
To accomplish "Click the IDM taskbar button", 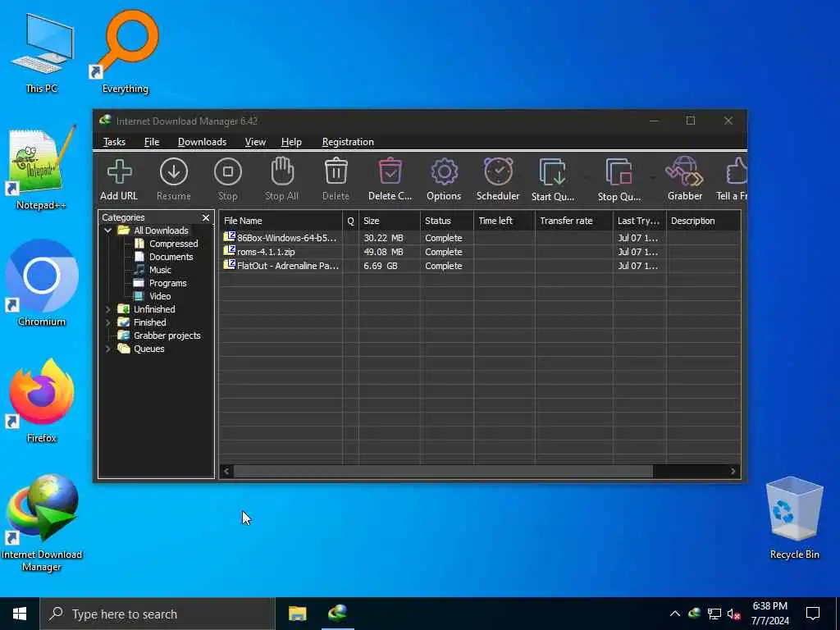I will click(x=337, y=614).
